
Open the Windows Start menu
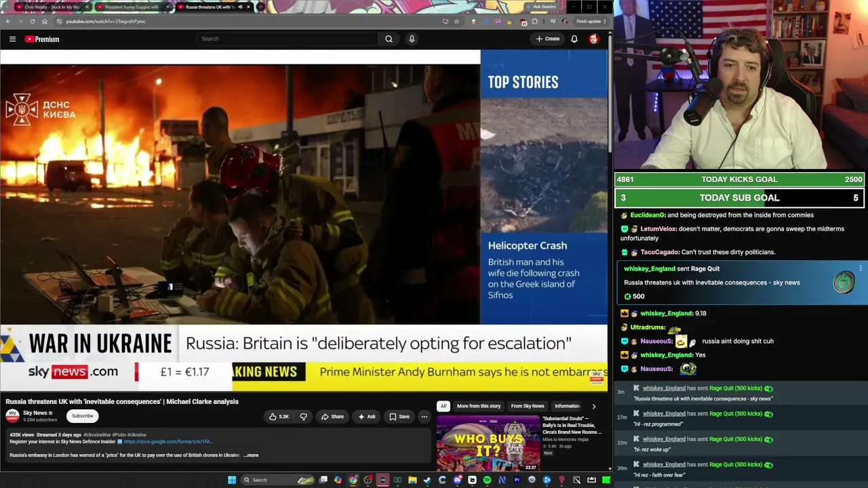tap(232, 480)
